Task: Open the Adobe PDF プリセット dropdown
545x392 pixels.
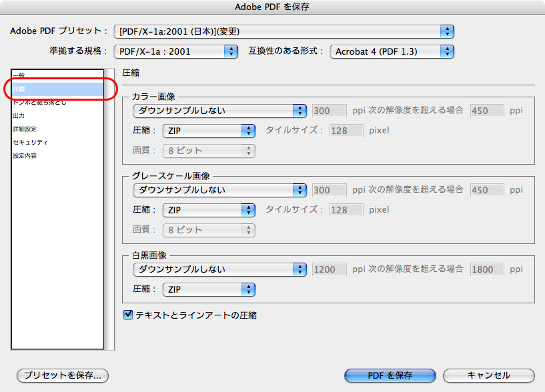Action: (284, 31)
